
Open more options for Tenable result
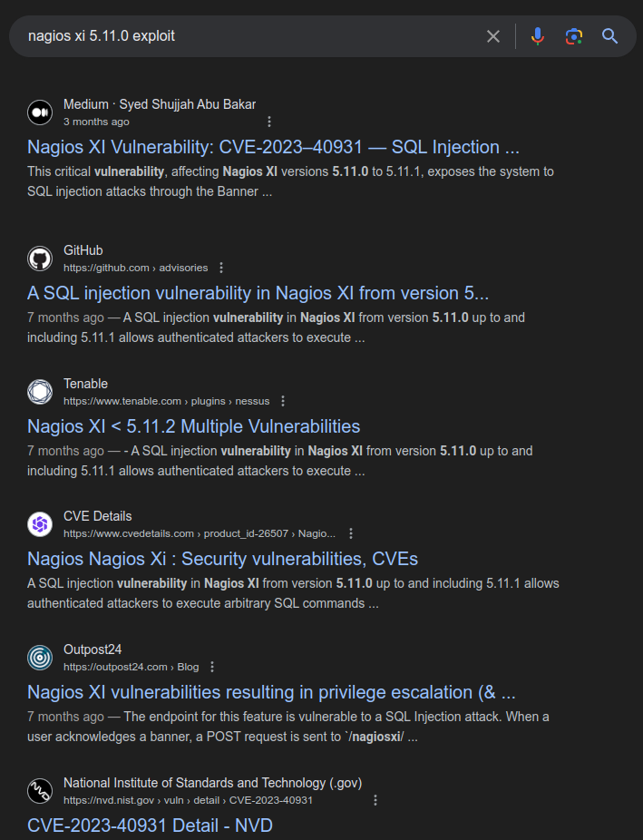coord(283,401)
